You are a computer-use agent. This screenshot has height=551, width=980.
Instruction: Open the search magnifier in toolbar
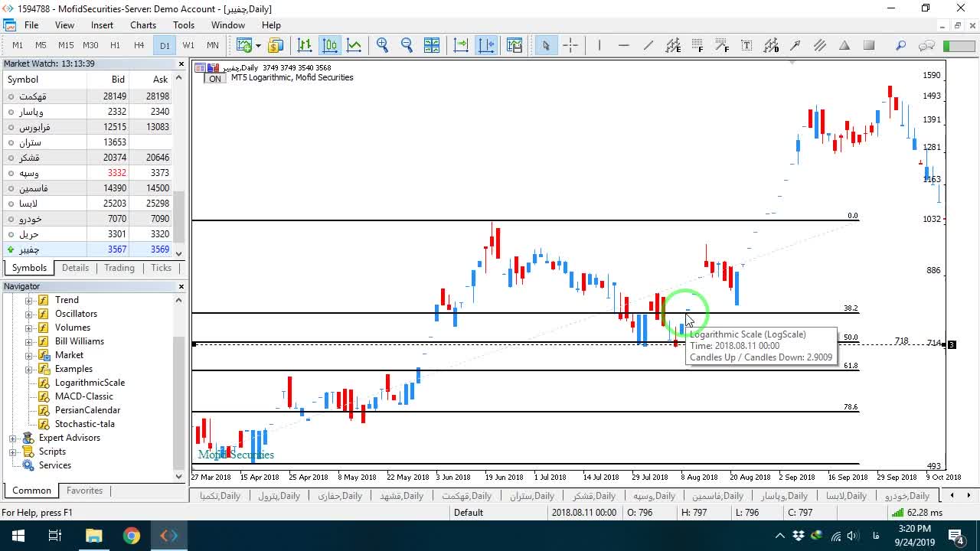tap(901, 45)
